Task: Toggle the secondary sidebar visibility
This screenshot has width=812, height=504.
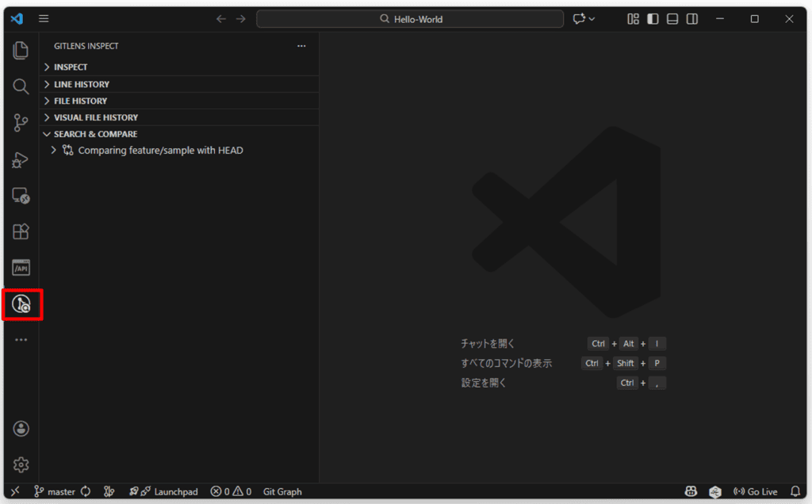Action: pyautogui.click(x=691, y=18)
